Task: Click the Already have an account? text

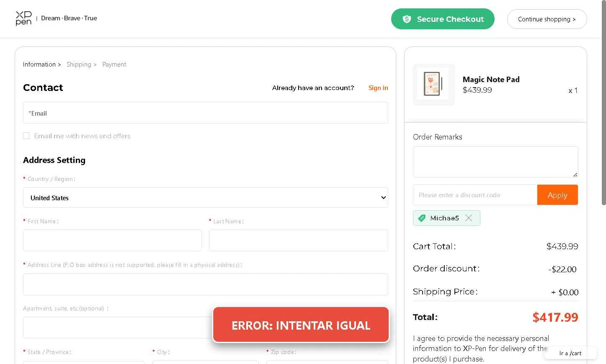Action: click(313, 88)
